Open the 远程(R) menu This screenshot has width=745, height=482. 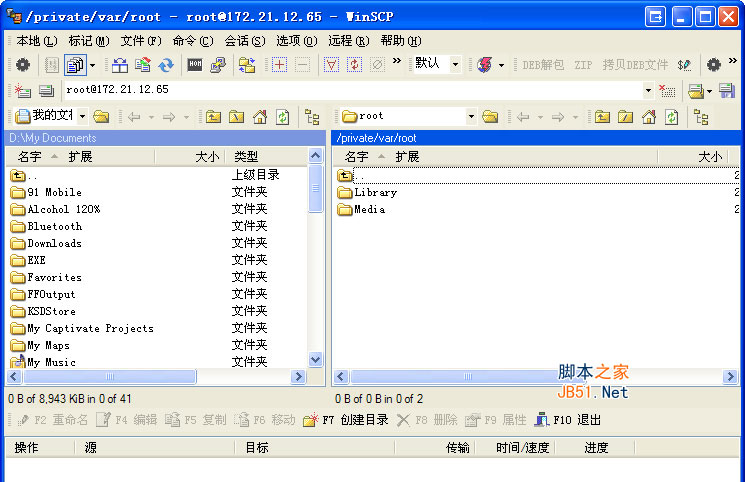[348, 41]
